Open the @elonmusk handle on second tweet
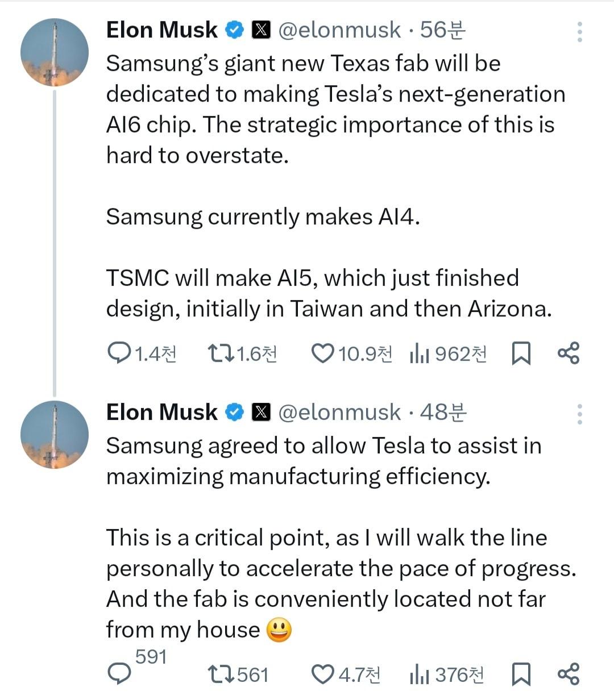Image resolution: width=614 pixels, height=700 pixels. click(x=339, y=413)
